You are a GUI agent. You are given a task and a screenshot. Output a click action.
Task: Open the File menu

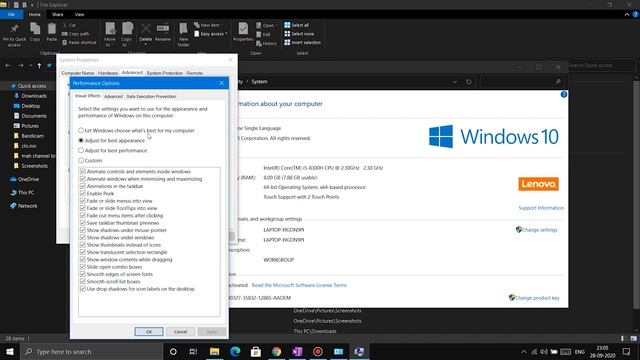click(x=11, y=14)
